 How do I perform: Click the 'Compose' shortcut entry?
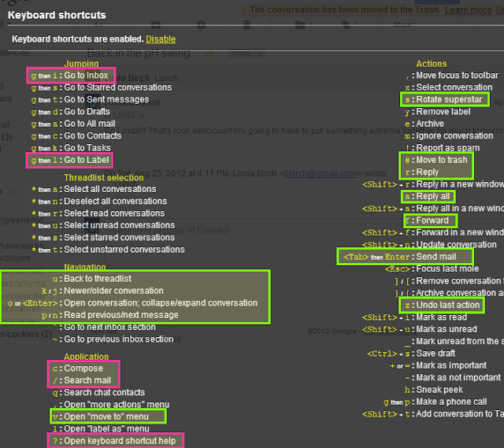78,368
